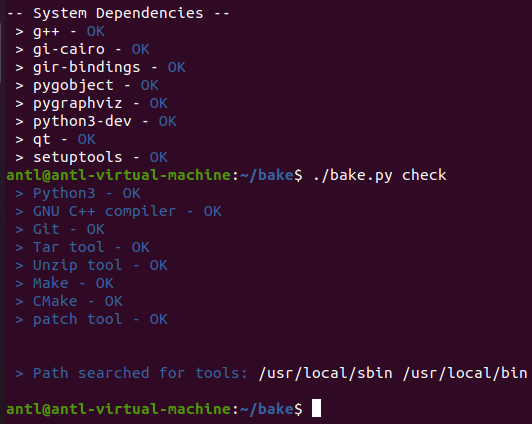This screenshot has height=424, width=532.
Task: Click the terminal cursor block at the prompt
Action: click(x=316, y=408)
